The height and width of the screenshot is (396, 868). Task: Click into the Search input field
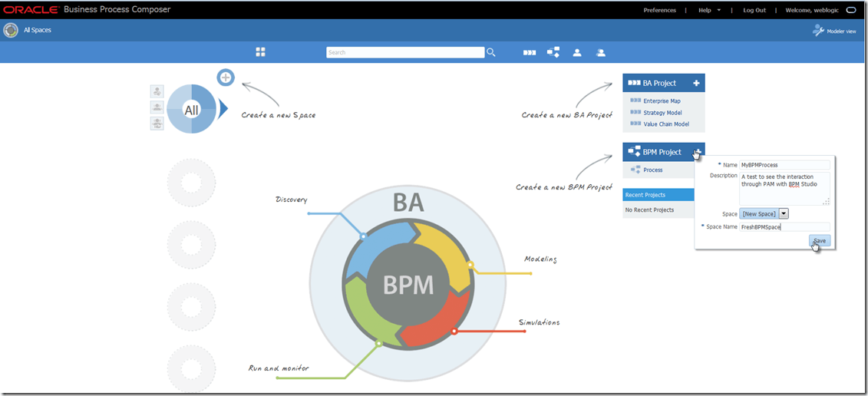(404, 52)
